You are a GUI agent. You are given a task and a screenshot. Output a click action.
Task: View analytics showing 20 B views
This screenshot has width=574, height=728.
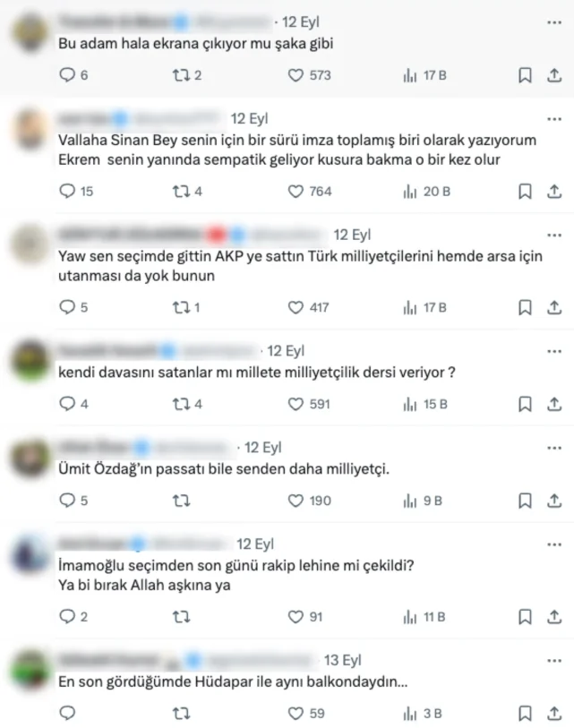click(427, 192)
